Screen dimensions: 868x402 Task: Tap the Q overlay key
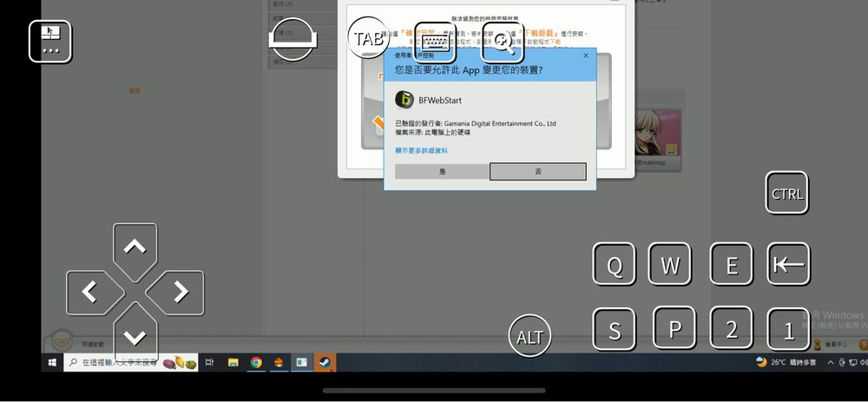[x=614, y=264]
